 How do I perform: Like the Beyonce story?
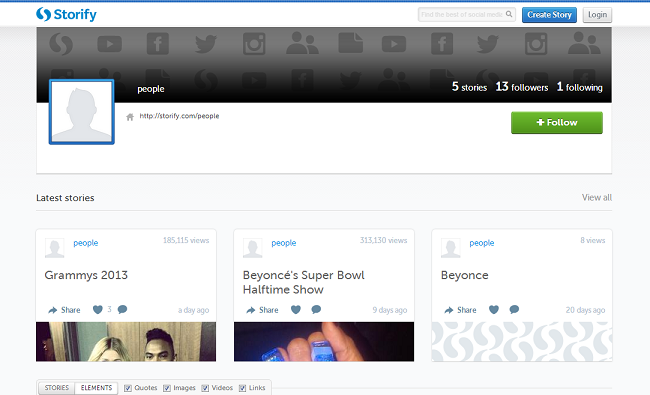coord(494,310)
